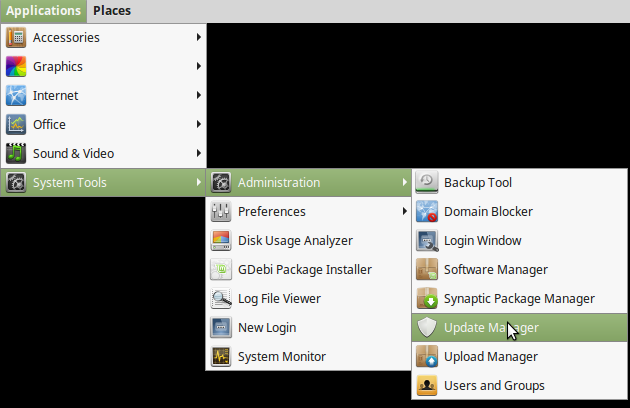Click the Administration submenu arrow
The image size is (630, 408).
(404, 182)
